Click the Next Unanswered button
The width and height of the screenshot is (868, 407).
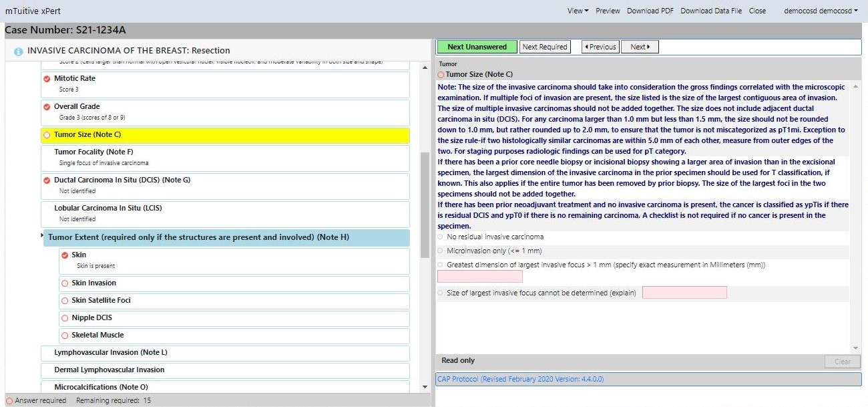pos(476,47)
